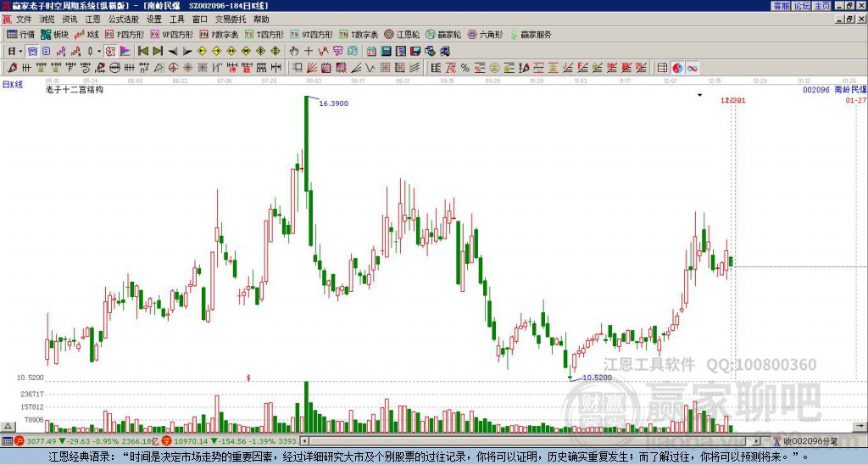This screenshot has height=465, width=868.
Task: Click the save floppy disk icon
Action: tap(415, 51)
